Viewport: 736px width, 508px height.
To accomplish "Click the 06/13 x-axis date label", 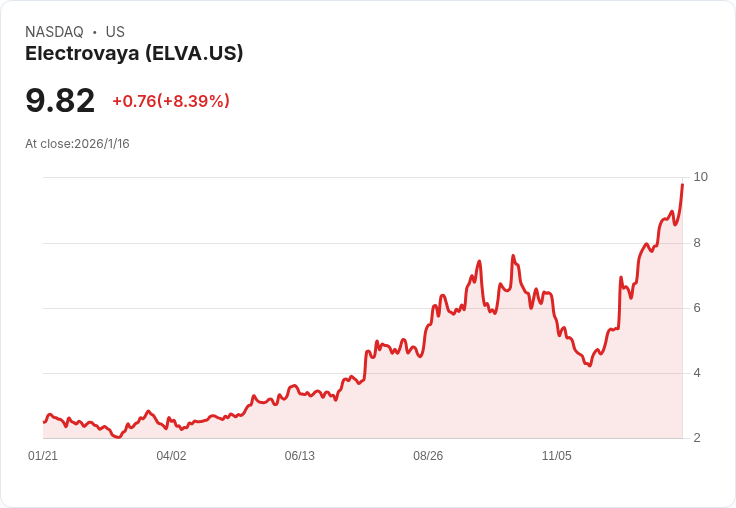I will [299, 455].
